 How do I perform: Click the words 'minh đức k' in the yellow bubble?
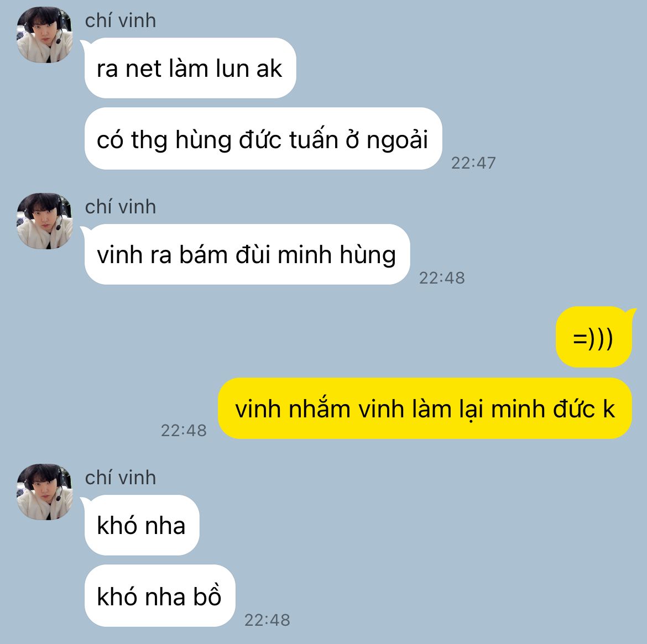(553, 409)
